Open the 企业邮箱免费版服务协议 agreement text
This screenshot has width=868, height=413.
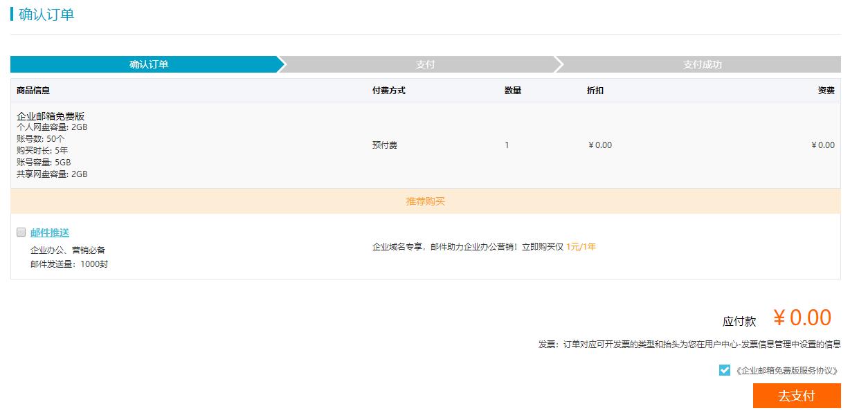[x=786, y=371]
